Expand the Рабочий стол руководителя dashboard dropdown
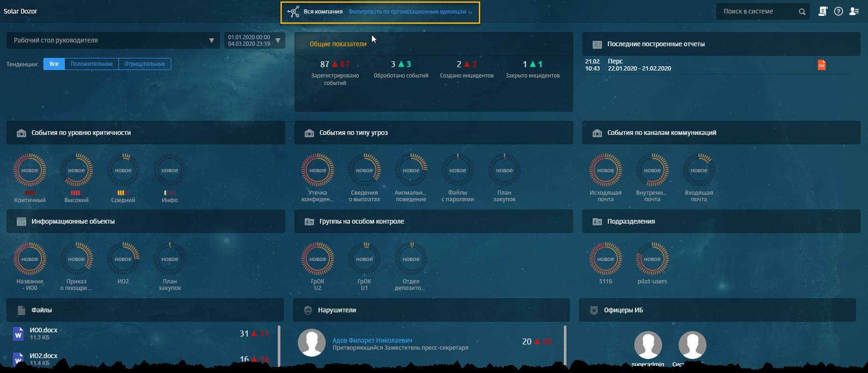Screen dimensions: 868x373 (x=113, y=40)
